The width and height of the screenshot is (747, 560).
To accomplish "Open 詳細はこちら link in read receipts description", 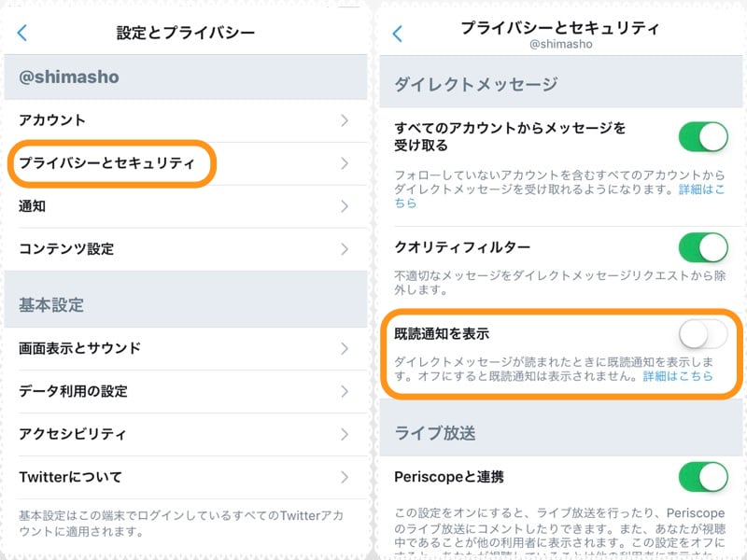I will [675, 374].
